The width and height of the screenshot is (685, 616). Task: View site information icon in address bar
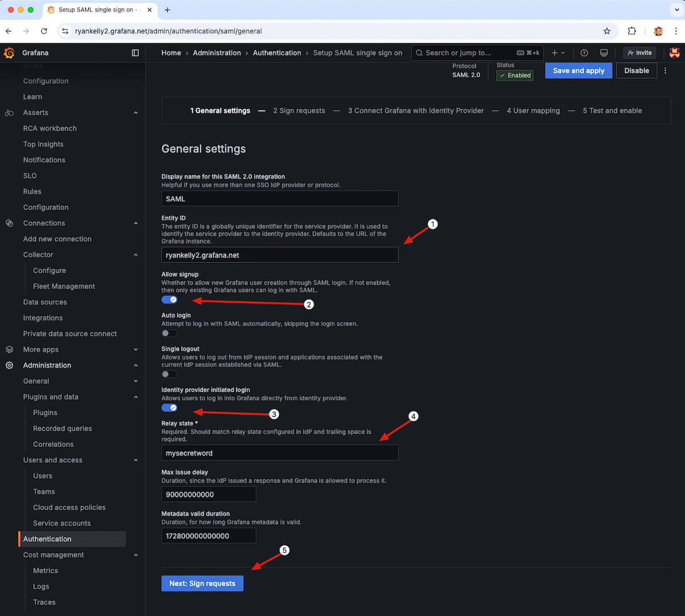(65, 31)
